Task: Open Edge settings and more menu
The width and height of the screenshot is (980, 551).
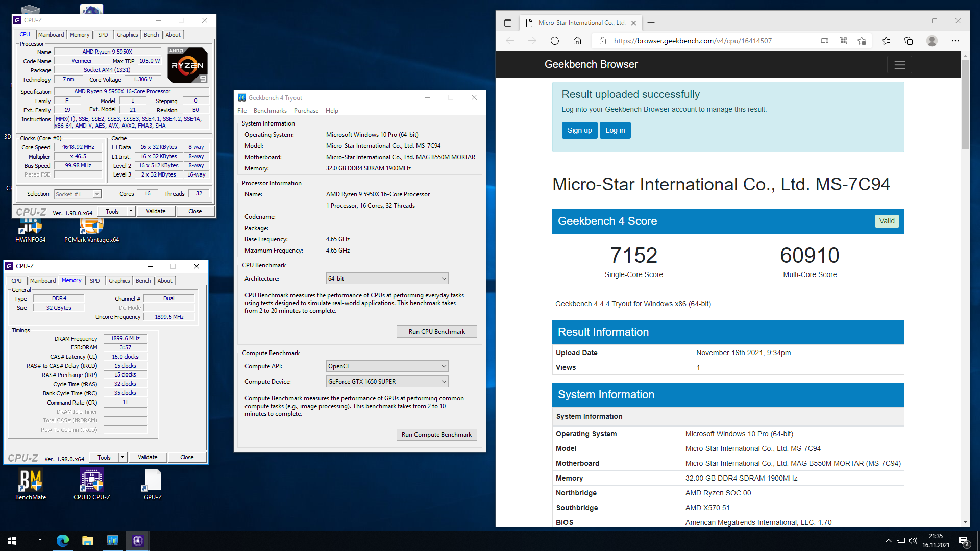Action: click(955, 41)
